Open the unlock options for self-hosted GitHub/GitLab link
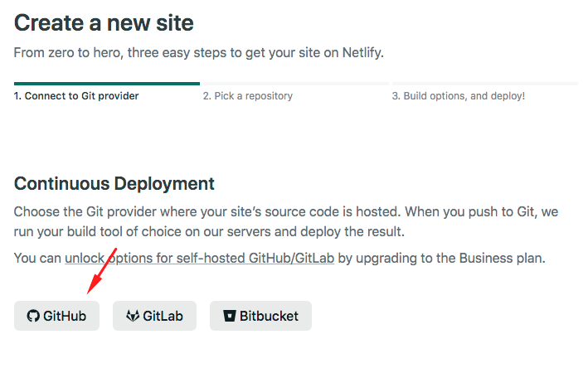 click(200, 259)
